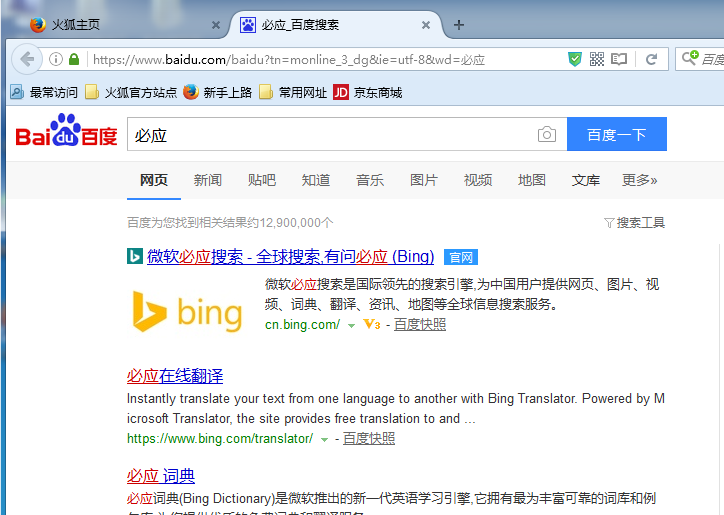Select the 必应_百度搜索 tab
Image resolution: width=724 pixels, height=515 pixels.
(300, 24)
